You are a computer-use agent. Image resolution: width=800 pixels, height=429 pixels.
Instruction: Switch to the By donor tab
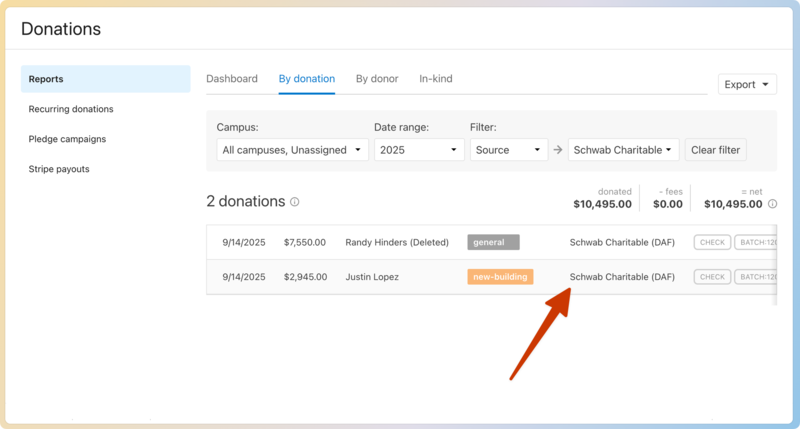[x=377, y=79]
